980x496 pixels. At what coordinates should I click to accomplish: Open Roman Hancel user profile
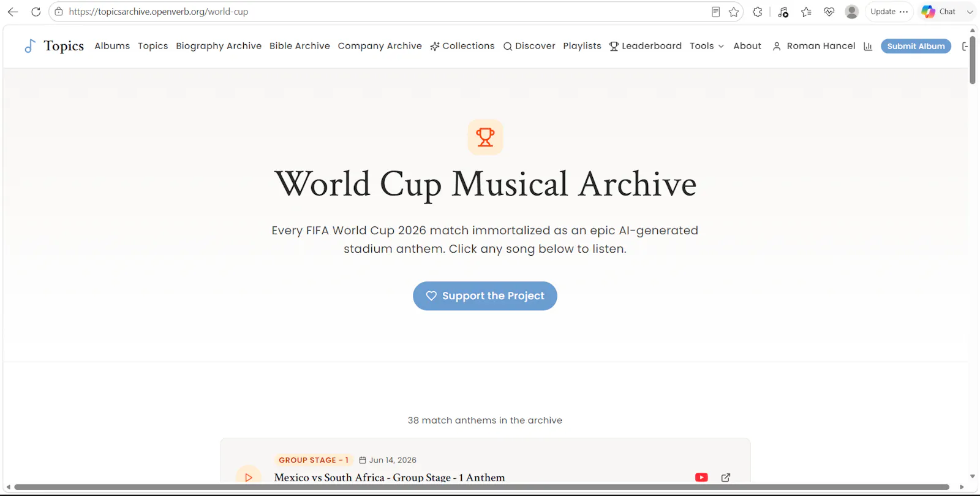[x=814, y=46]
